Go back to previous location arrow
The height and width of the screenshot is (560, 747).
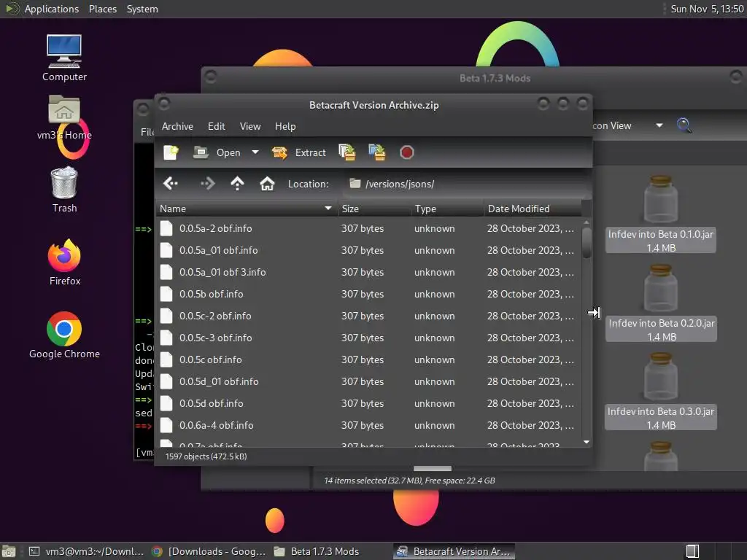click(171, 183)
